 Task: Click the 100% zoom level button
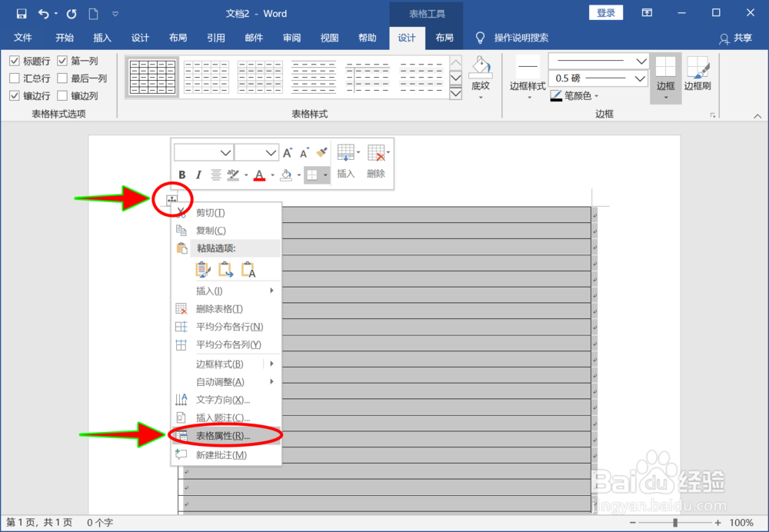(741, 523)
